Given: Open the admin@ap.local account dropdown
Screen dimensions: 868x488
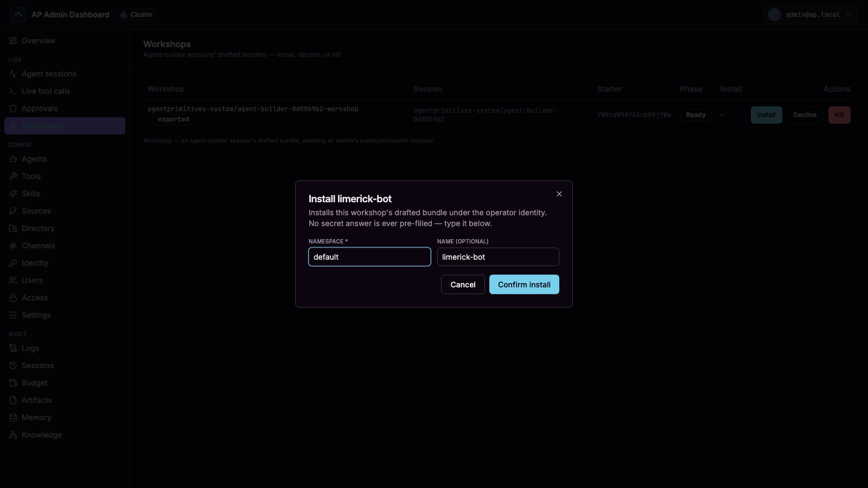Looking at the screenshot, I should (x=810, y=15).
